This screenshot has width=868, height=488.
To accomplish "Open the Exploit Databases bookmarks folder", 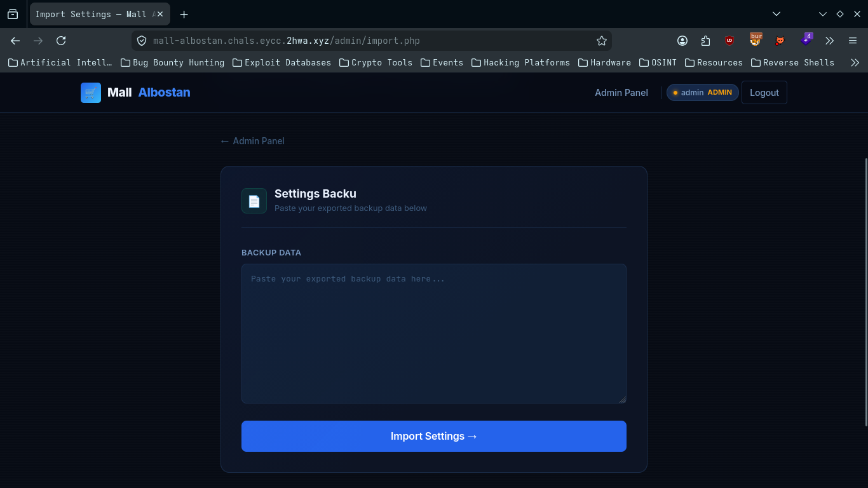I will pyautogui.click(x=281, y=62).
